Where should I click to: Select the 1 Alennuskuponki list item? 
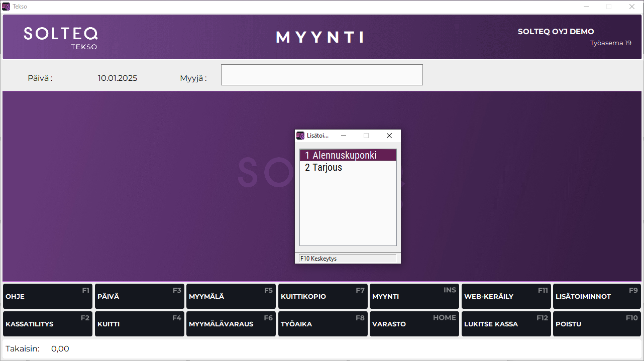pos(348,156)
